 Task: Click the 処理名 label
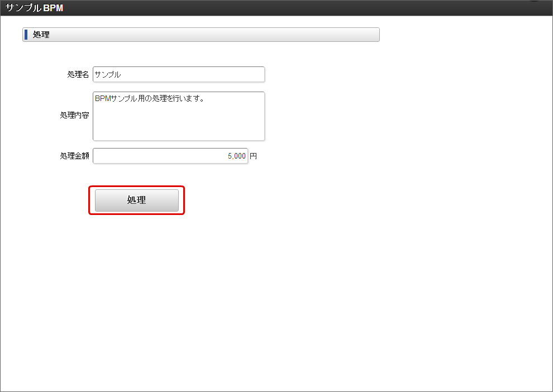(78, 74)
